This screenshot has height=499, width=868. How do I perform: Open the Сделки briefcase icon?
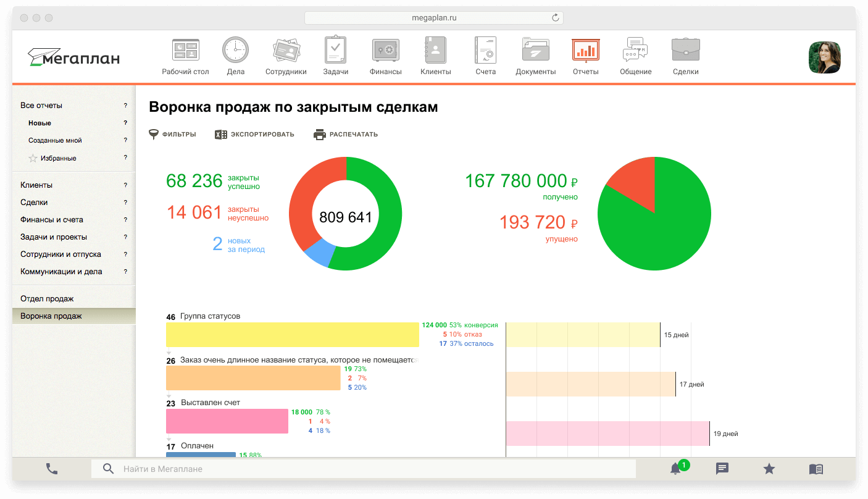click(x=686, y=50)
